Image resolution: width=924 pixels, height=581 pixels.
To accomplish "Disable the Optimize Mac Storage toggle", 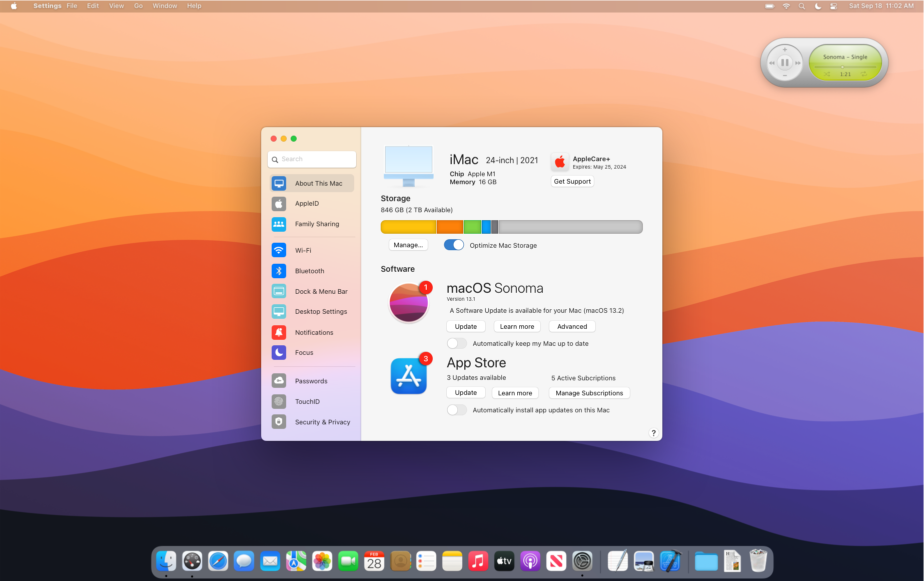I will click(454, 245).
